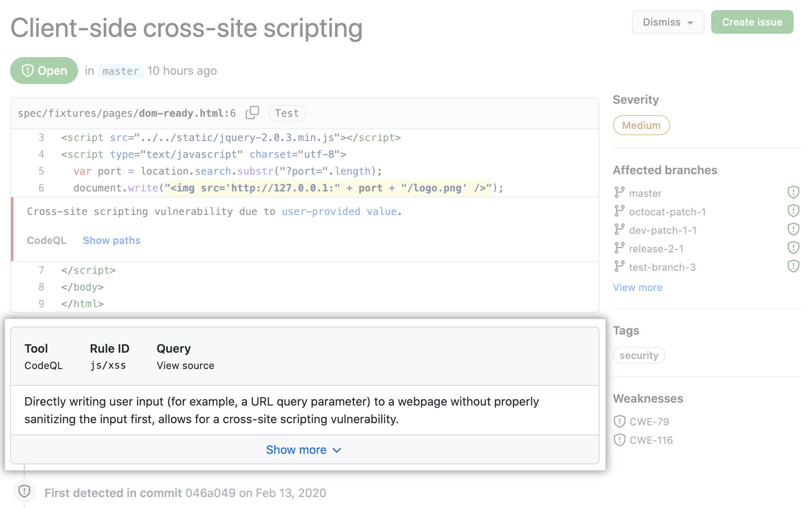
Task: Select the release-2-1 branch name
Action: (x=656, y=249)
